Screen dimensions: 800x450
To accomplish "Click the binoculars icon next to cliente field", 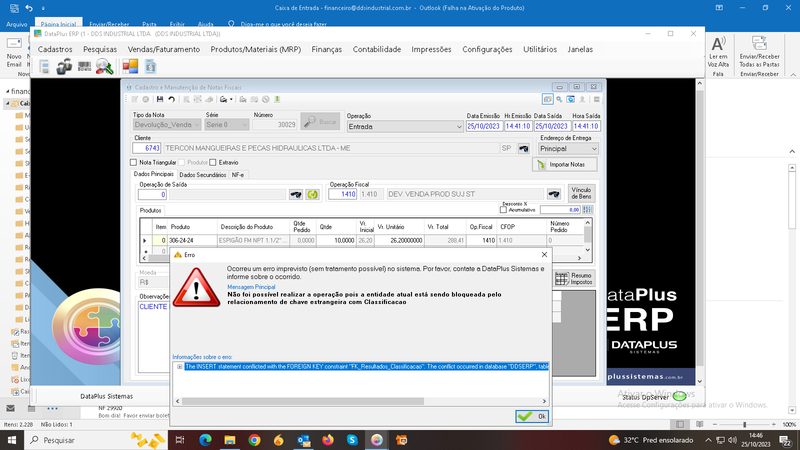I will (523, 148).
